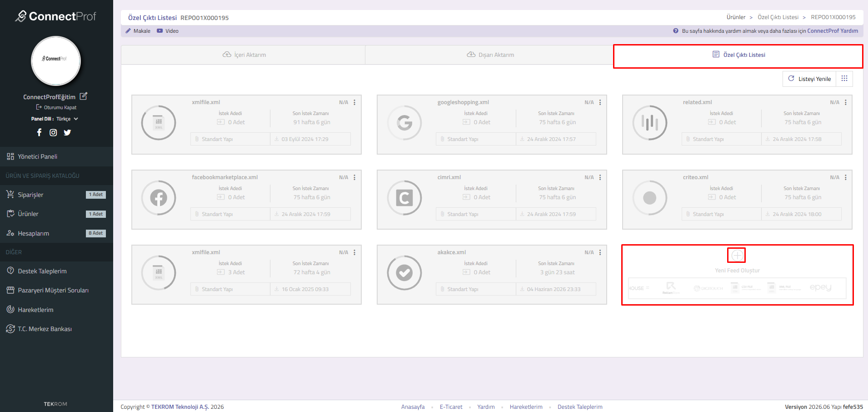Toggle grid view icon next to Listeyi Yenile

pyautogui.click(x=844, y=79)
